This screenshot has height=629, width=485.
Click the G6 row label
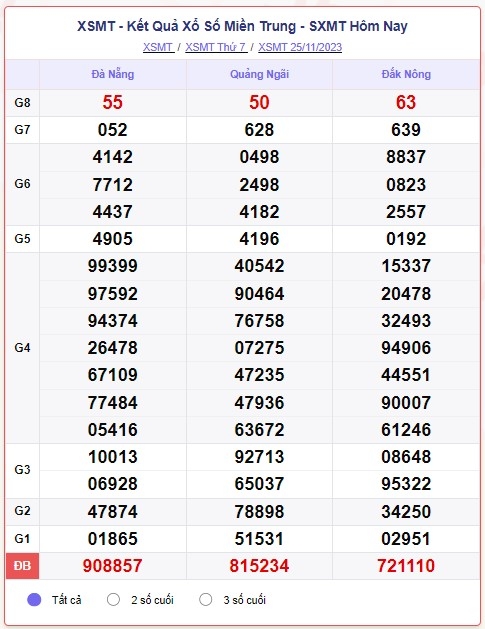[x=22, y=184]
